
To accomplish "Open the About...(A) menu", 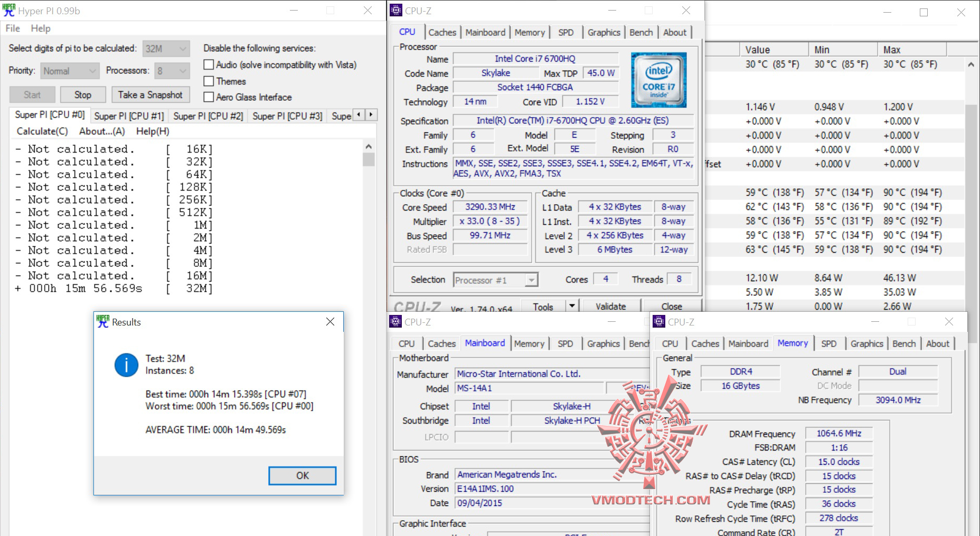I will click(102, 131).
